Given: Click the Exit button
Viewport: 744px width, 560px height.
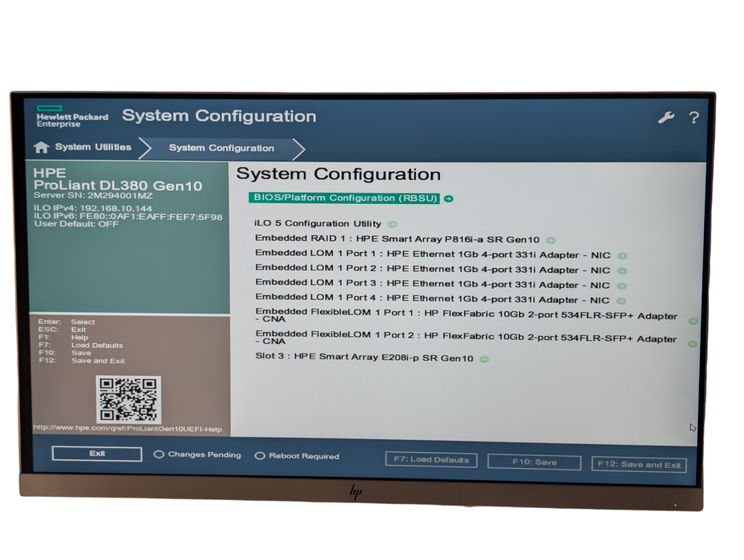Looking at the screenshot, I should point(97,454).
